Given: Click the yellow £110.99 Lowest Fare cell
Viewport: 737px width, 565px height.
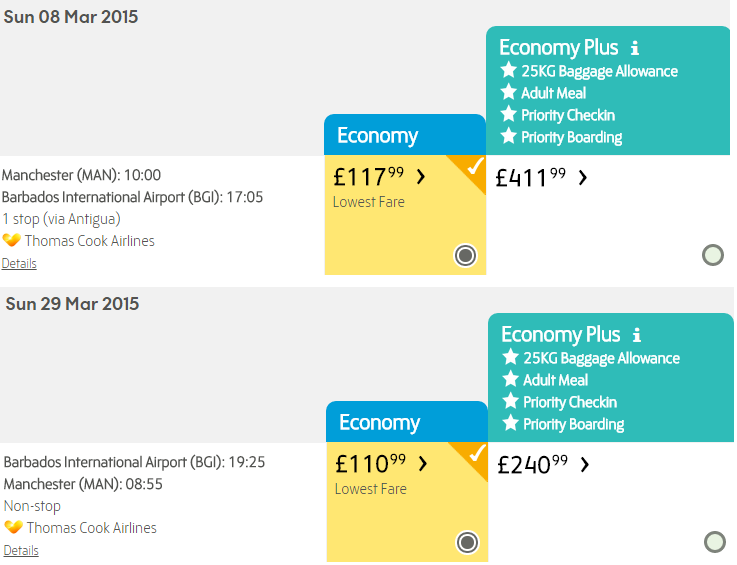Looking at the screenshot, I should [407, 502].
